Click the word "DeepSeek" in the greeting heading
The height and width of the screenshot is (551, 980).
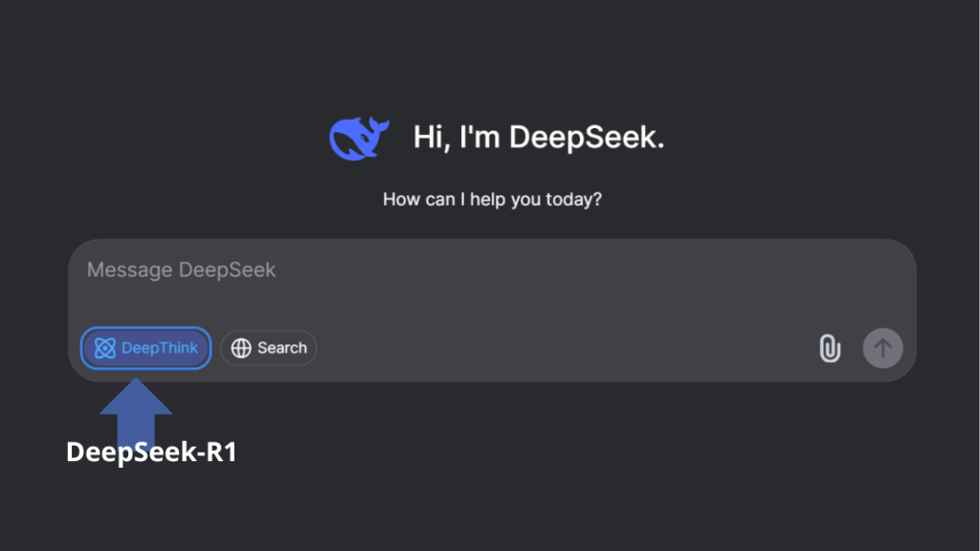tap(585, 138)
